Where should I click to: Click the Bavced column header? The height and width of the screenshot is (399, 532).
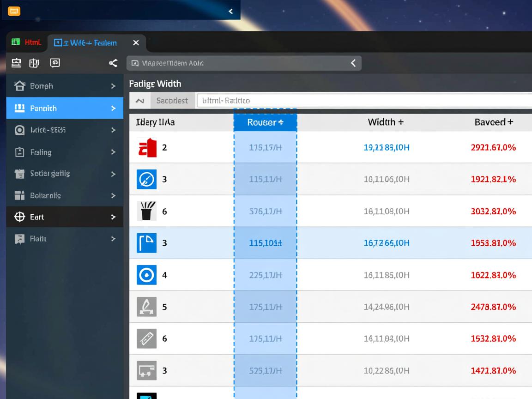pos(494,122)
